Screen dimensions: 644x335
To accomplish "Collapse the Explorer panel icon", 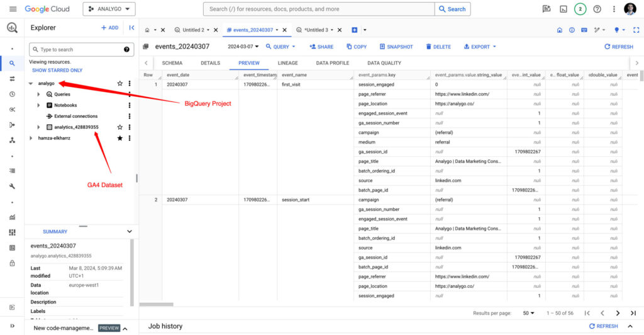I will (131, 28).
